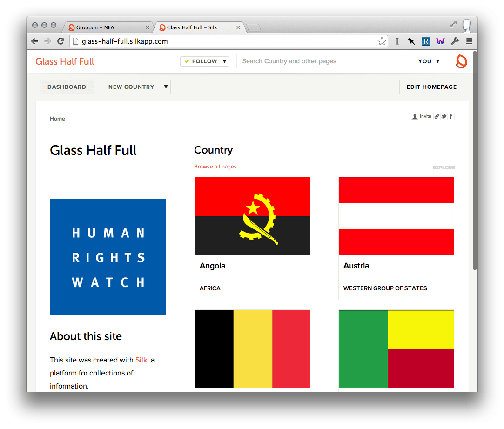Screen dimensions: 504x429
Task: Click the Invite person icon
Action: [x=415, y=116]
